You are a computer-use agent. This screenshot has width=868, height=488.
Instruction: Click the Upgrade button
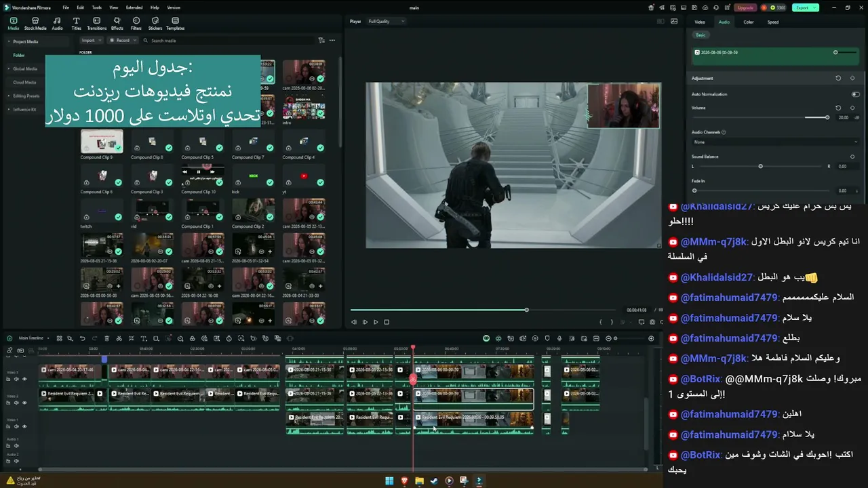pos(745,7)
